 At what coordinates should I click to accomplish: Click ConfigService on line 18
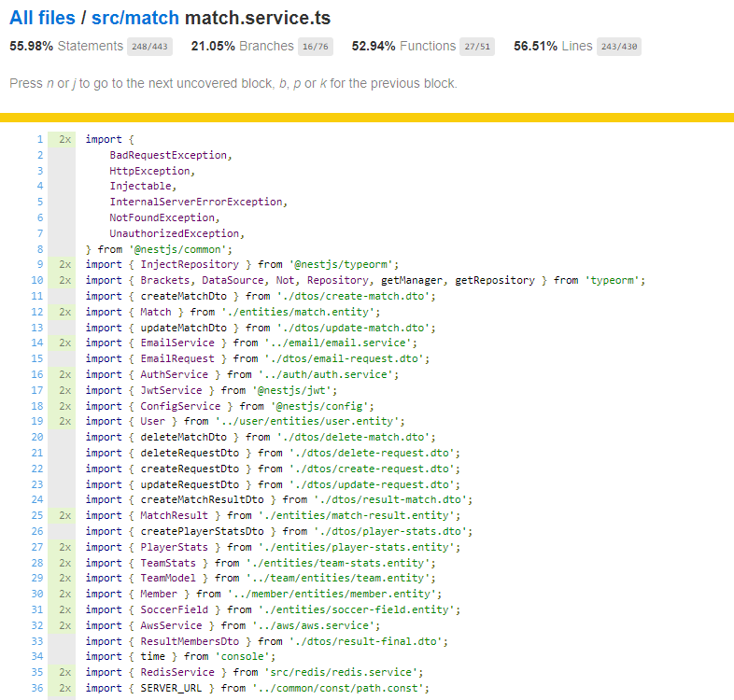click(180, 407)
